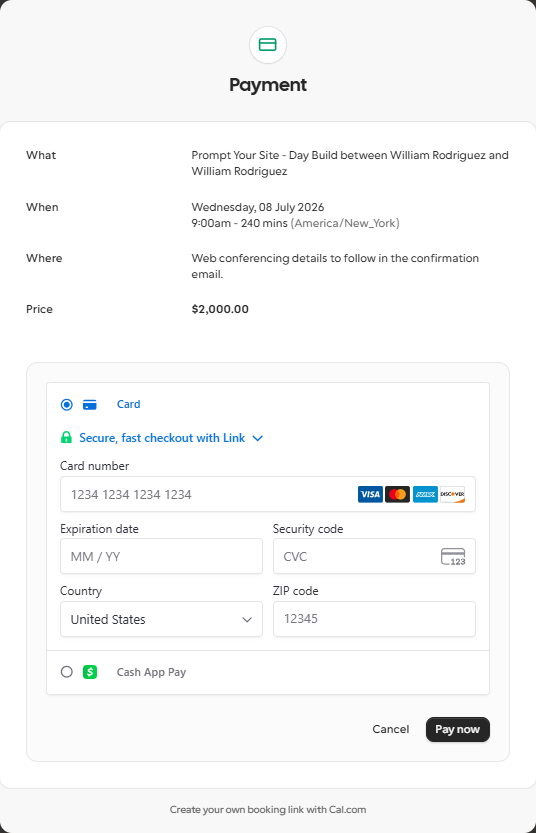The height and width of the screenshot is (833, 536).
Task: Click the Discover logo
Action: [453, 495]
